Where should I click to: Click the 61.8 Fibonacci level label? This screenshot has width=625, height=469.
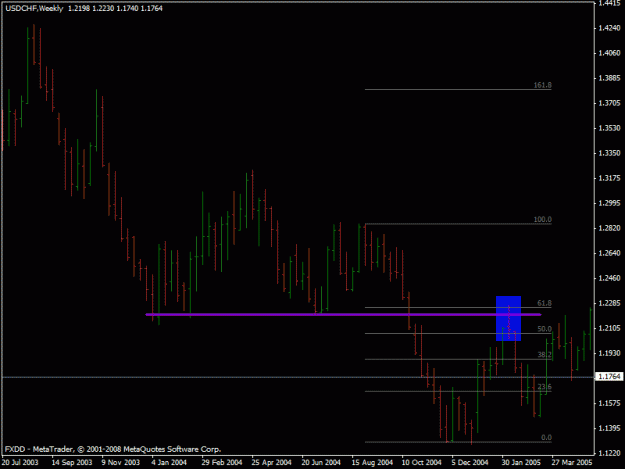click(544, 303)
